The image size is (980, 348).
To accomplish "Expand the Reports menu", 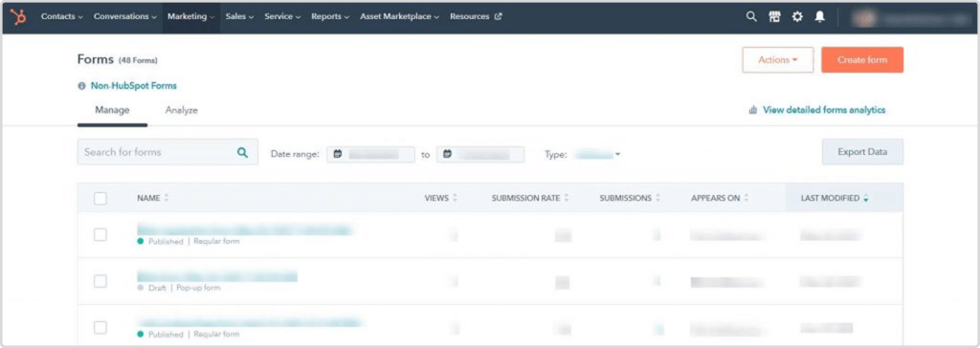I will (330, 17).
